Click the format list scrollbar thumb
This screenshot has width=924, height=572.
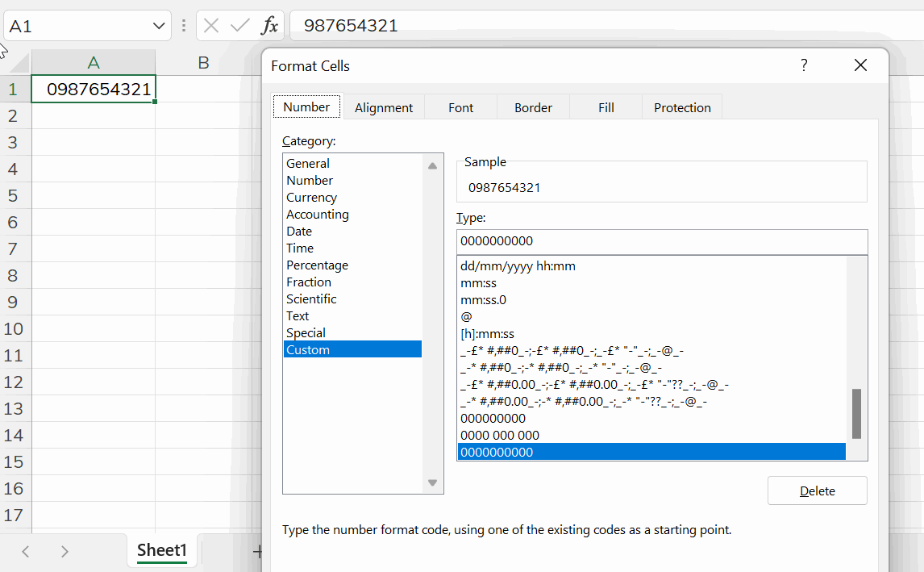(x=856, y=413)
